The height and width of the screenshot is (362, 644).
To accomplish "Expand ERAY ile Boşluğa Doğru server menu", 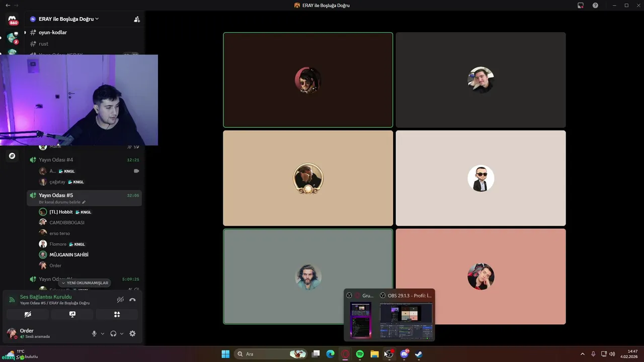I will (x=69, y=19).
